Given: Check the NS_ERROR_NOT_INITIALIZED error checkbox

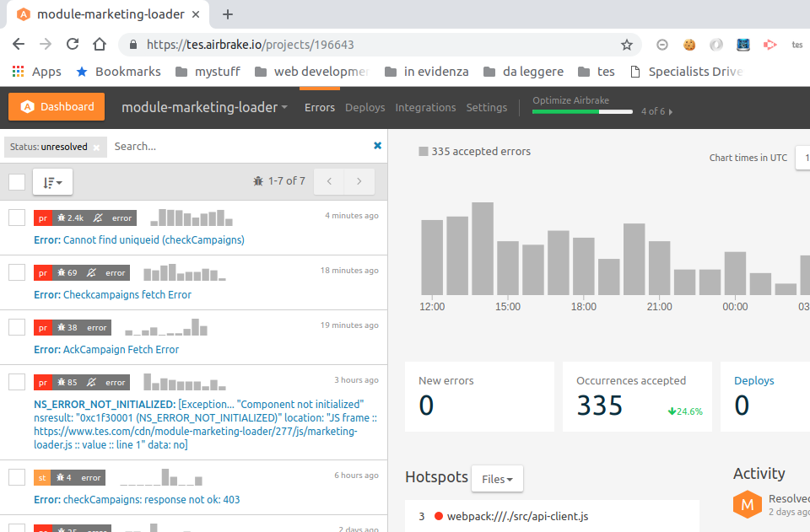Looking at the screenshot, I should tap(17, 382).
